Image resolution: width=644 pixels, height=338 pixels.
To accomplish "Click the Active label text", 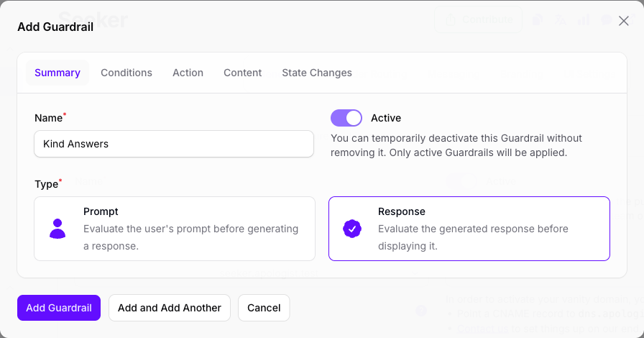I will click(x=386, y=118).
